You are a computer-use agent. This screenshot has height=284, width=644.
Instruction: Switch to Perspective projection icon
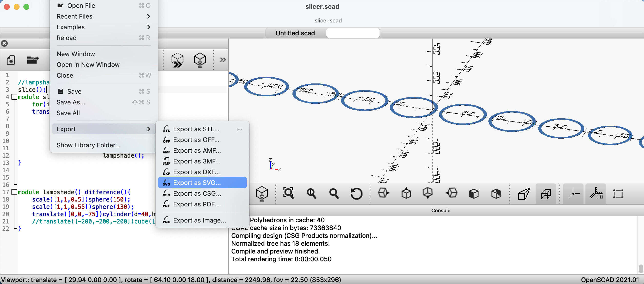[x=524, y=194]
